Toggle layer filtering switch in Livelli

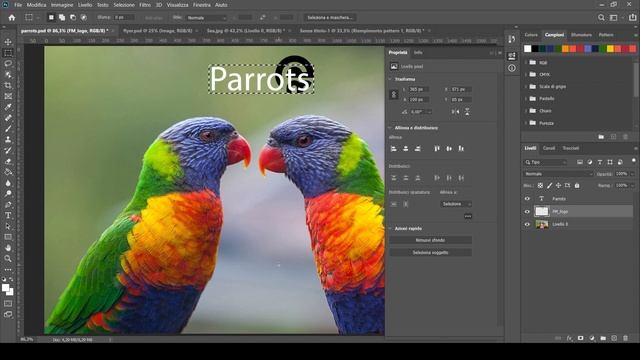[x=633, y=160]
